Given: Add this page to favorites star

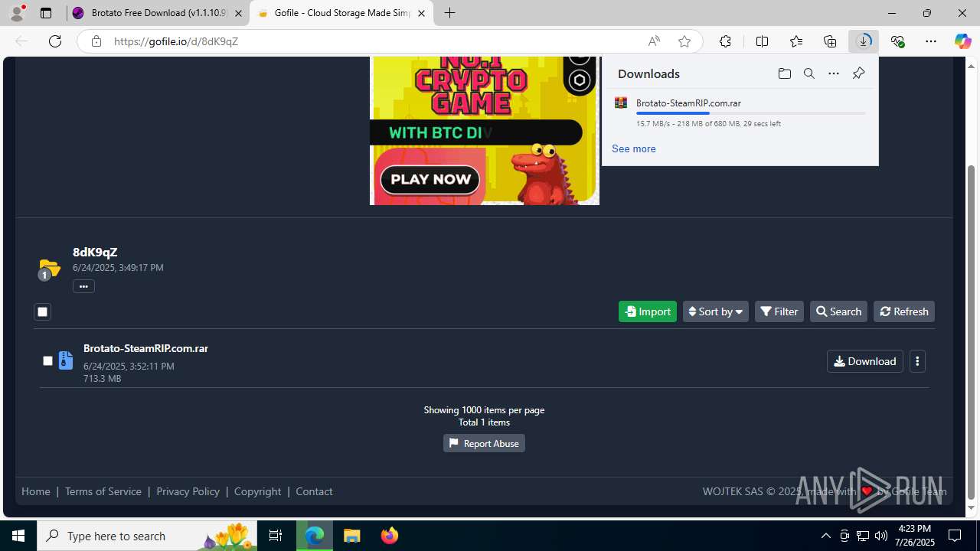Looking at the screenshot, I should click(684, 41).
